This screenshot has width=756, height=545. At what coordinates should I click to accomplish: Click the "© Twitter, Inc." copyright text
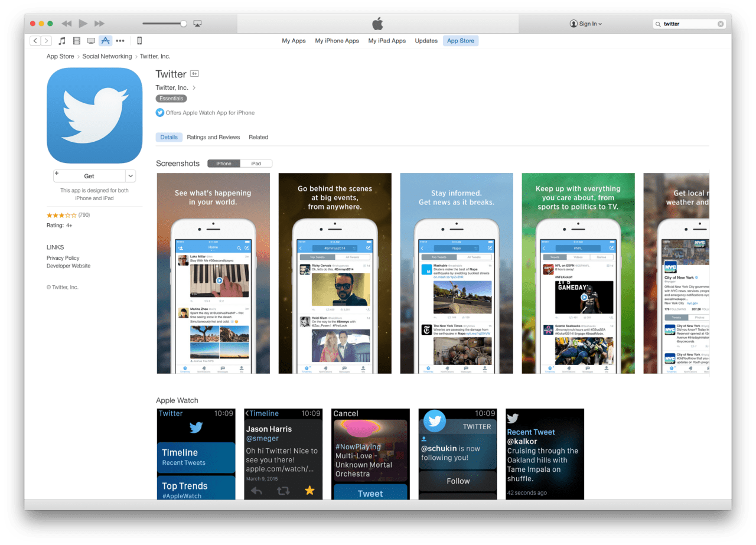pos(63,288)
